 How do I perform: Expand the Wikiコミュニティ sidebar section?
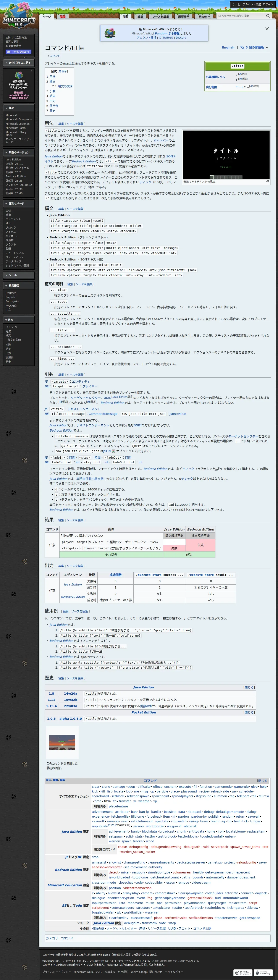coord(19,62)
